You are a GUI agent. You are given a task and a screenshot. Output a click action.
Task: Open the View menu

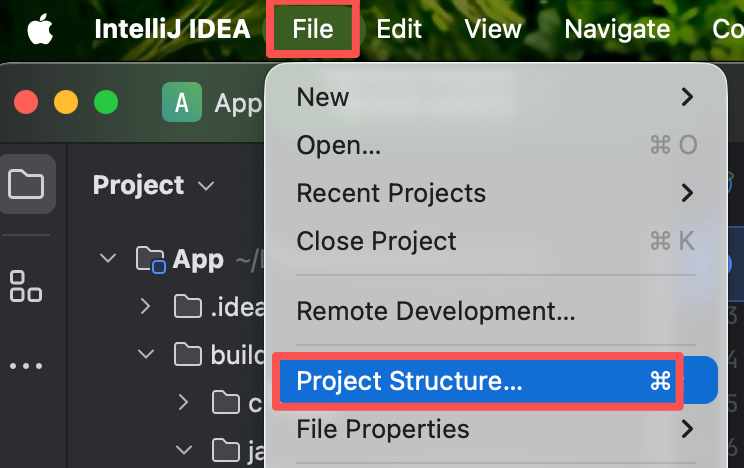(494, 29)
